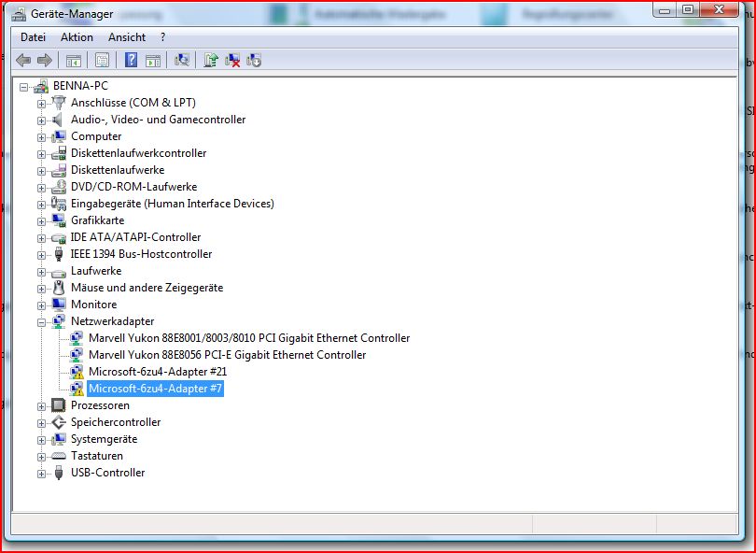The image size is (756, 553).
Task: Select the 'DVD/CD-ROM-Laufwerke' label
Action: (133, 187)
